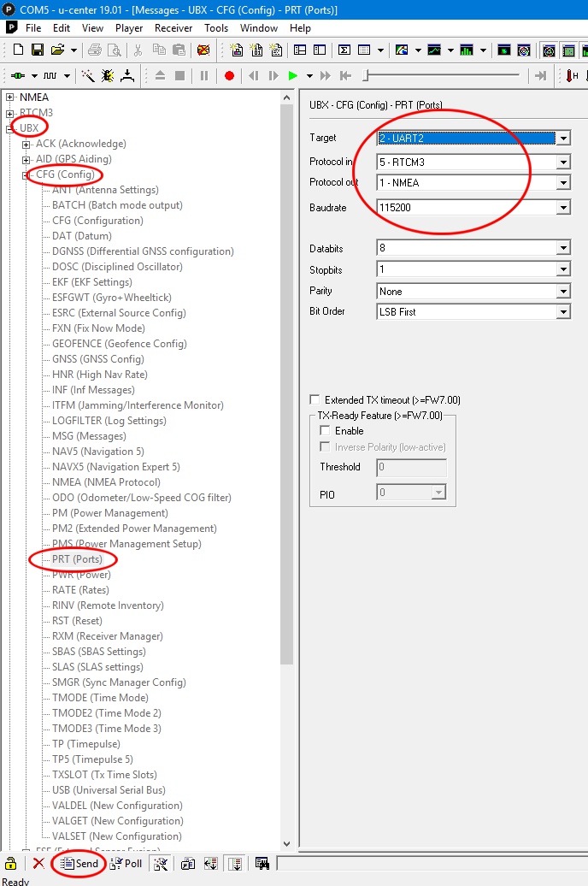Select TMODE3 (Time Mode 3) tree item

[x=107, y=728]
